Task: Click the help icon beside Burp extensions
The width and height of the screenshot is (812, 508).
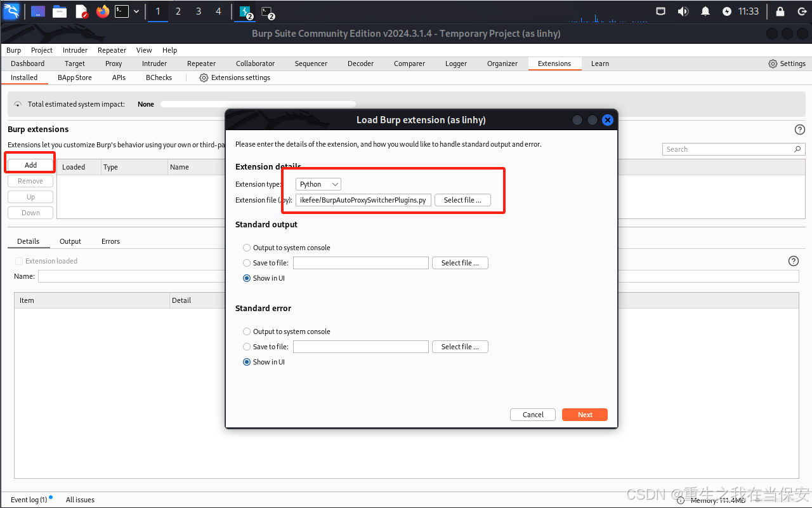Action: click(x=799, y=130)
